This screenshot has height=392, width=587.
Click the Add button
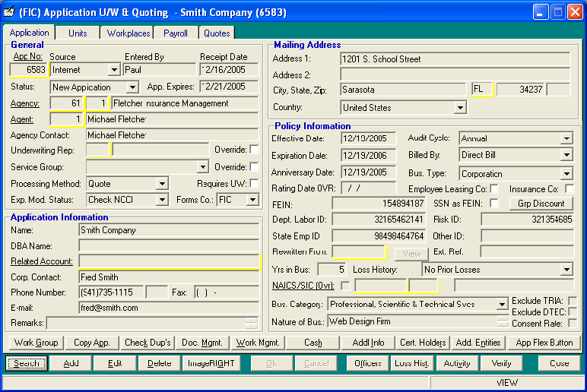click(71, 363)
